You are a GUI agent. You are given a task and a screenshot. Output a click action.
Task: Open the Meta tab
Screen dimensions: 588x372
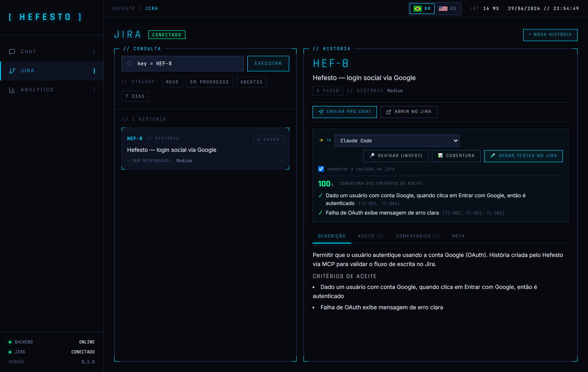(458, 236)
